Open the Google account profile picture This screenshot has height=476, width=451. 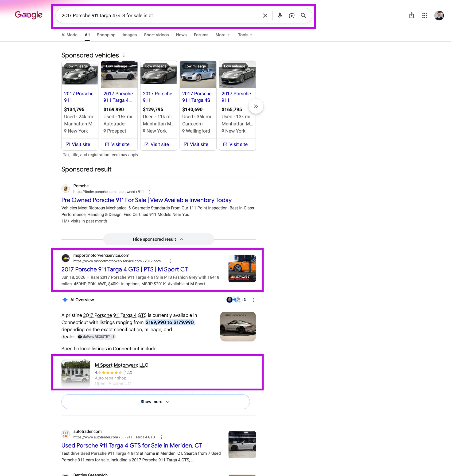[x=439, y=16]
